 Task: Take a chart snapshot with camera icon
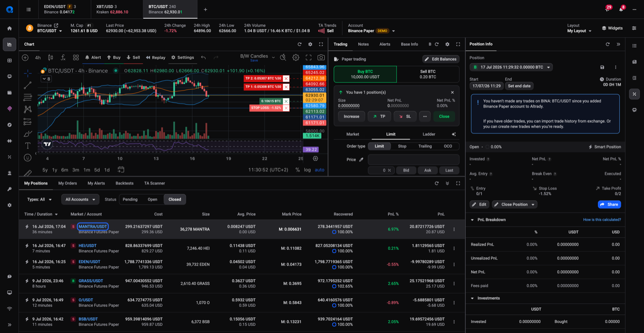pyautogui.click(x=321, y=57)
